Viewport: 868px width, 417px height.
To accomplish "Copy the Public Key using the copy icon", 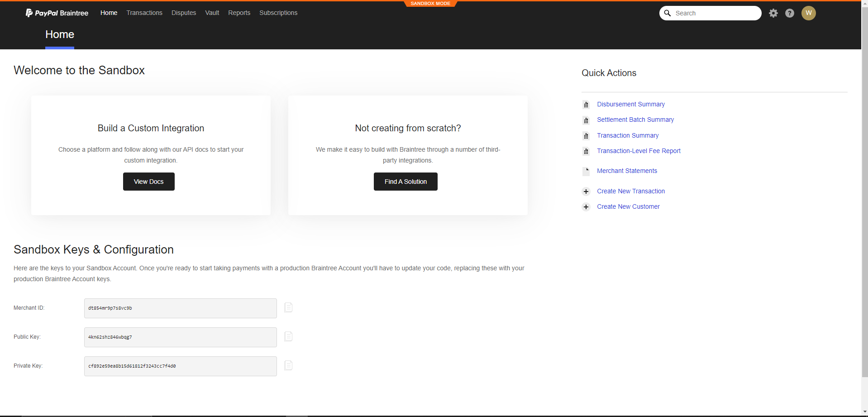I will point(288,336).
